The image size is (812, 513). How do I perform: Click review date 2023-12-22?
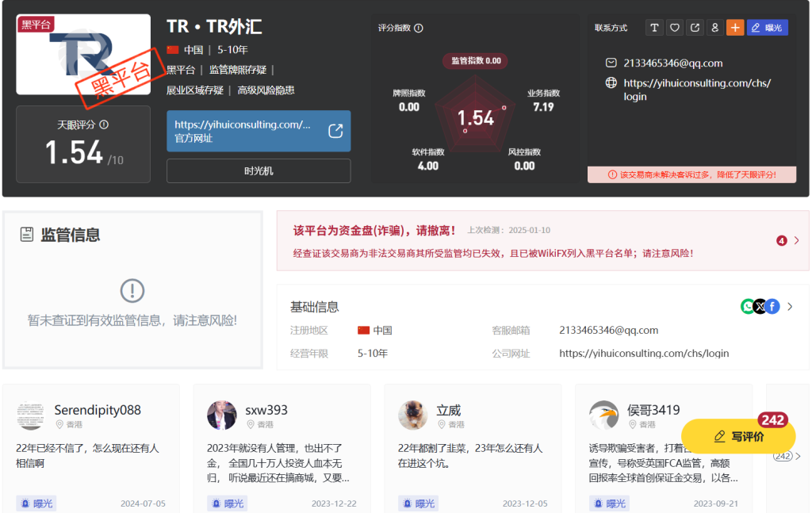(x=334, y=503)
